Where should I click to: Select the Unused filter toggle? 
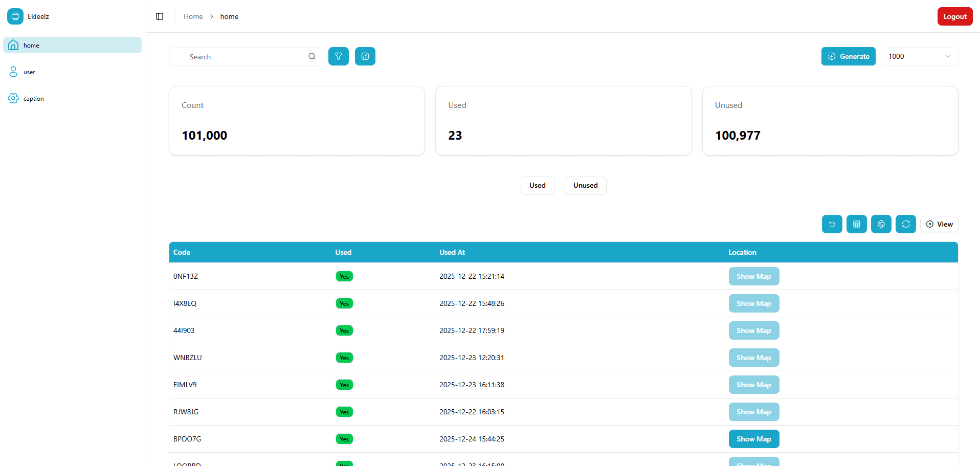pos(585,185)
